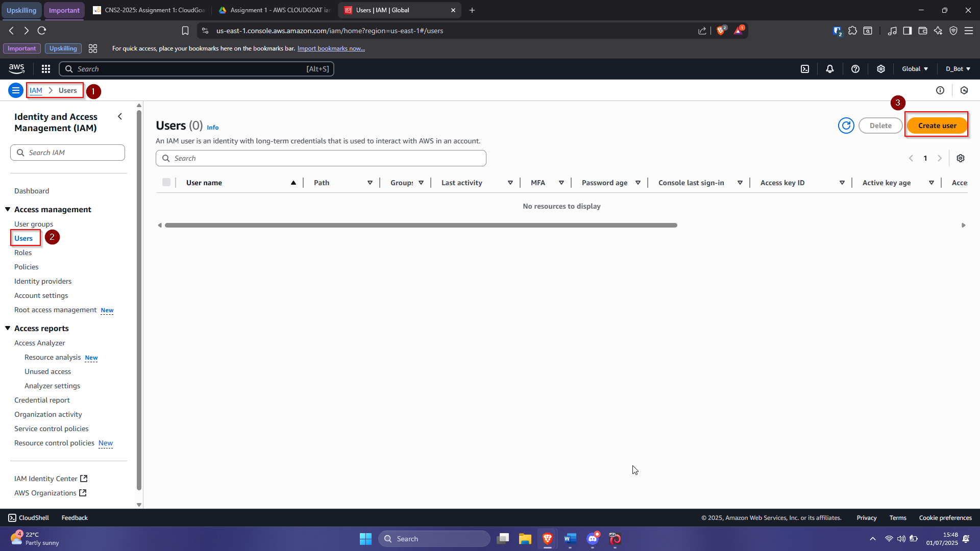Open the IAM Identity Center link

coord(46,479)
